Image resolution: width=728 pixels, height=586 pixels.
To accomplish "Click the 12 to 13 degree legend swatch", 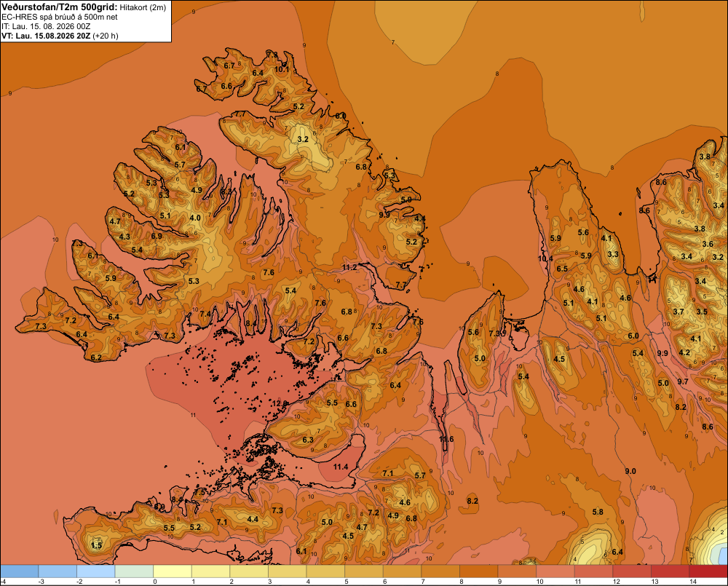I will click(632, 571).
